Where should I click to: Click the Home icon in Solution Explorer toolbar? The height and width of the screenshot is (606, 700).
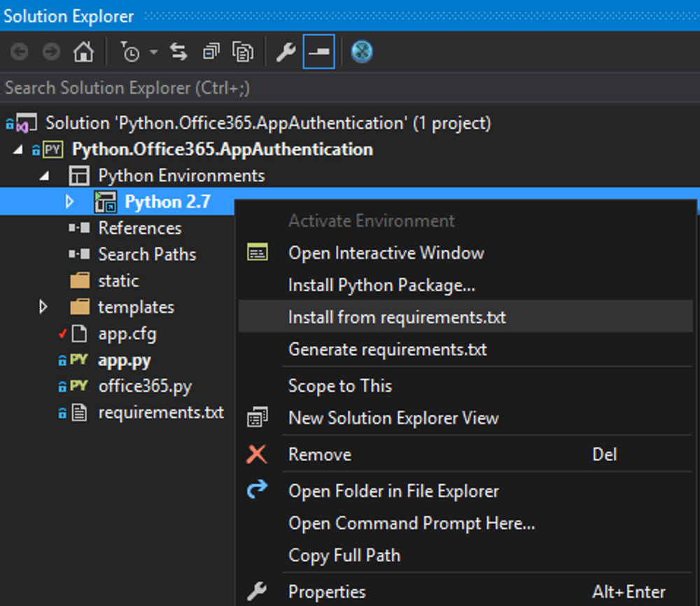pos(83,52)
